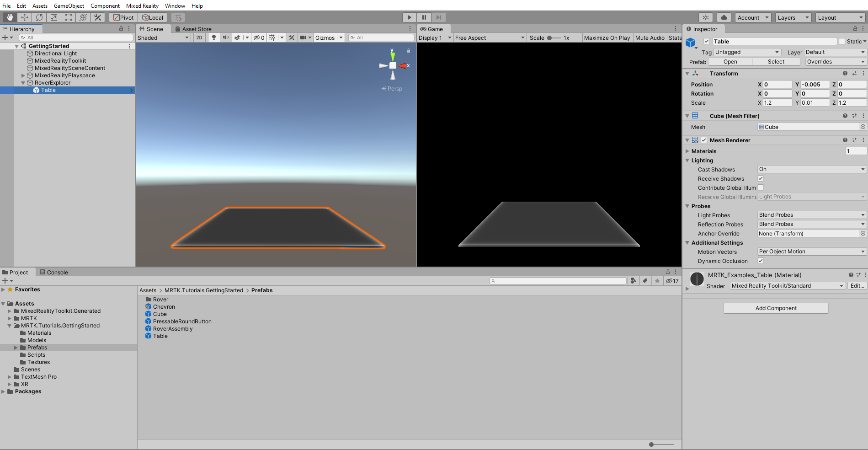This screenshot has width=868, height=450.
Task: Open the GameObject menu
Action: [x=69, y=5]
